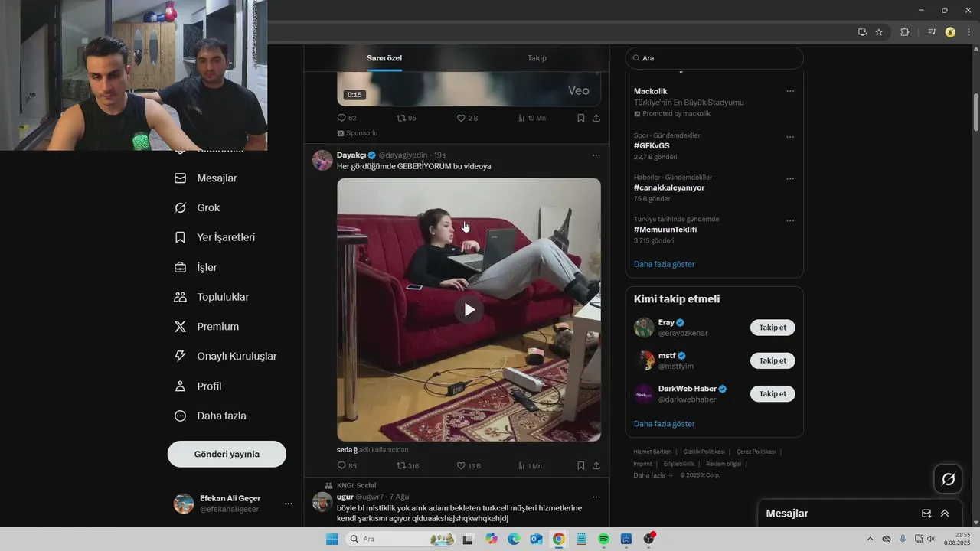Play the Dayakçı post video
980x551 pixels.
click(469, 309)
